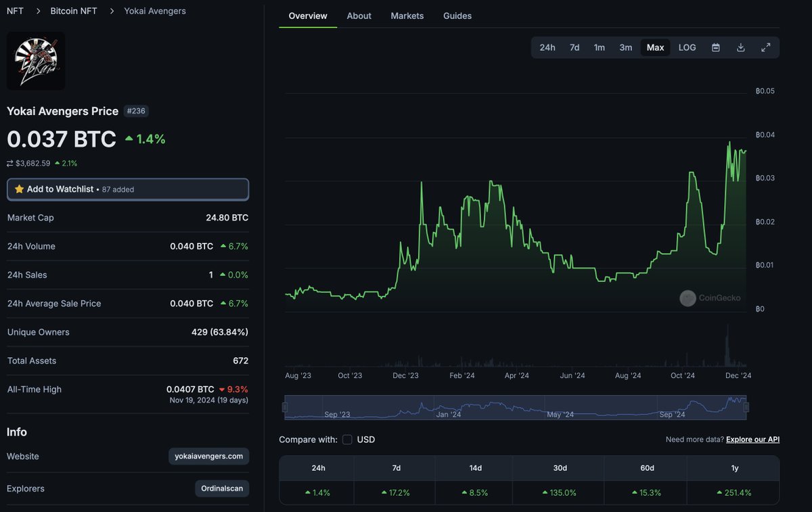Click the 7d change 17.2% cell

pyautogui.click(x=396, y=492)
